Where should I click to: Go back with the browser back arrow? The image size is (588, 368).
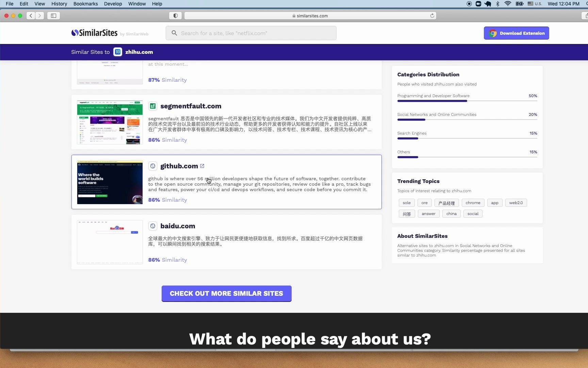click(31, 16)
